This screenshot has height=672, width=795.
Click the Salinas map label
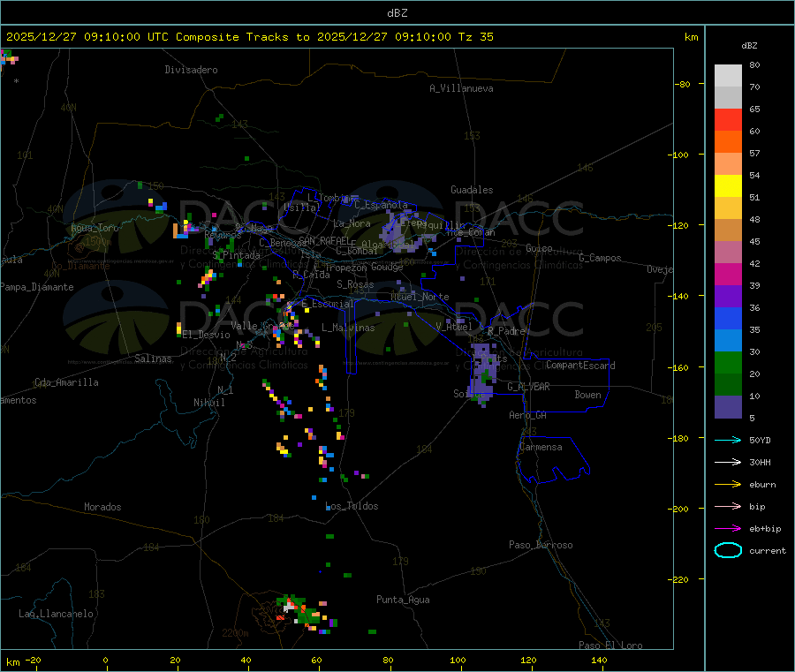coord(153,359)
